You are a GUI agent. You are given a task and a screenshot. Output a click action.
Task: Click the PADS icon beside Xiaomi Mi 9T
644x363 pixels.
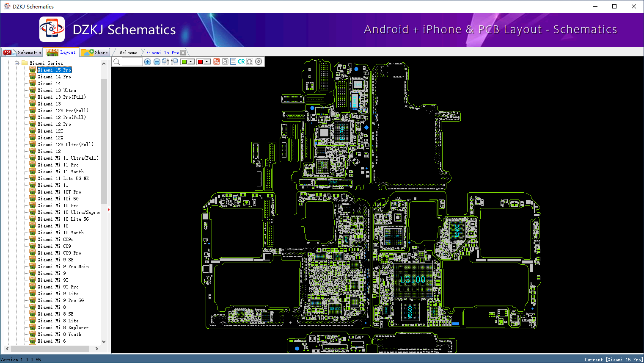(33, 280)
